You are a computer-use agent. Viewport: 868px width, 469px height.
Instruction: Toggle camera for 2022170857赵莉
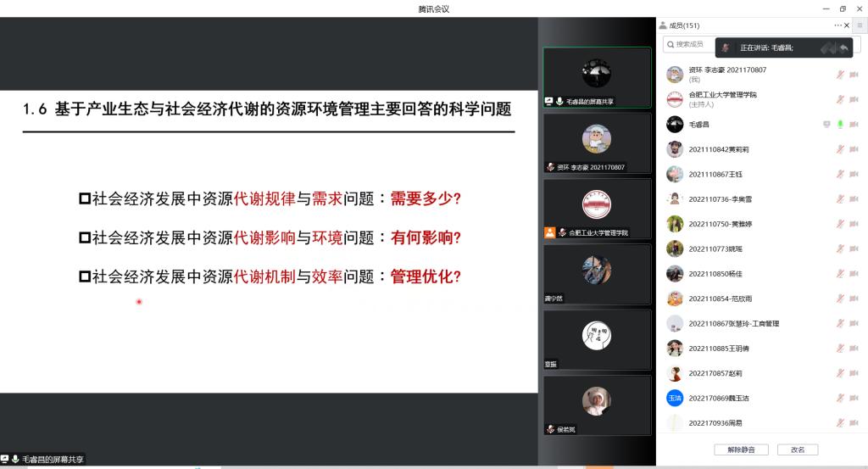pos(854,373)
